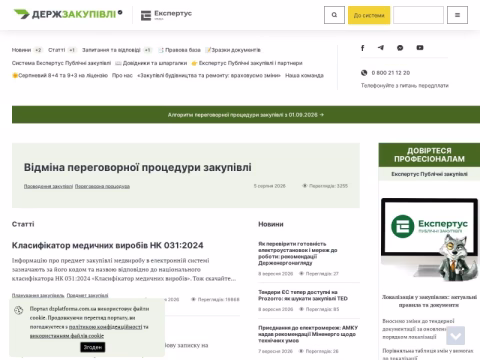This screenshot has height=360, width=480.
Task: Open the Держзакупівлі logo home link
Action: (68, 14)
